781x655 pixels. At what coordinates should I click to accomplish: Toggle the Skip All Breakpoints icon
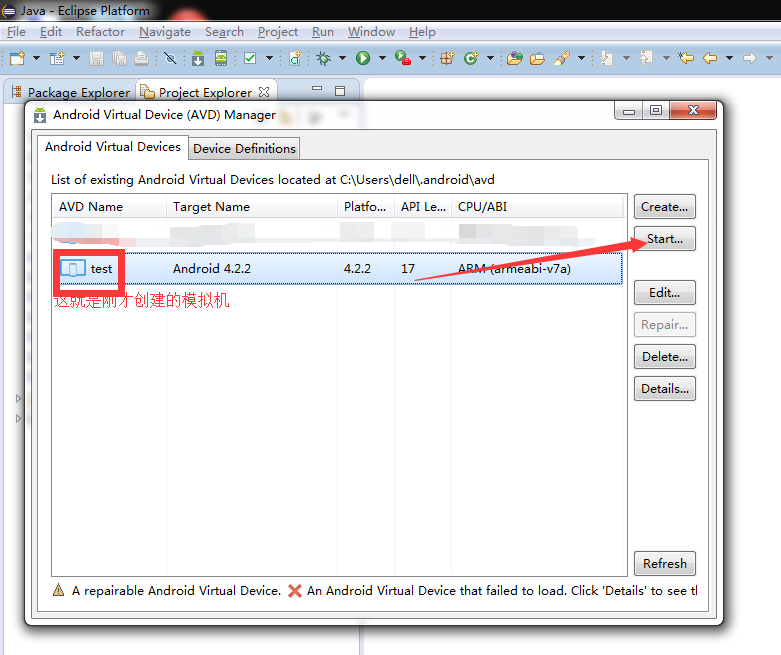(x=170, y=58)
